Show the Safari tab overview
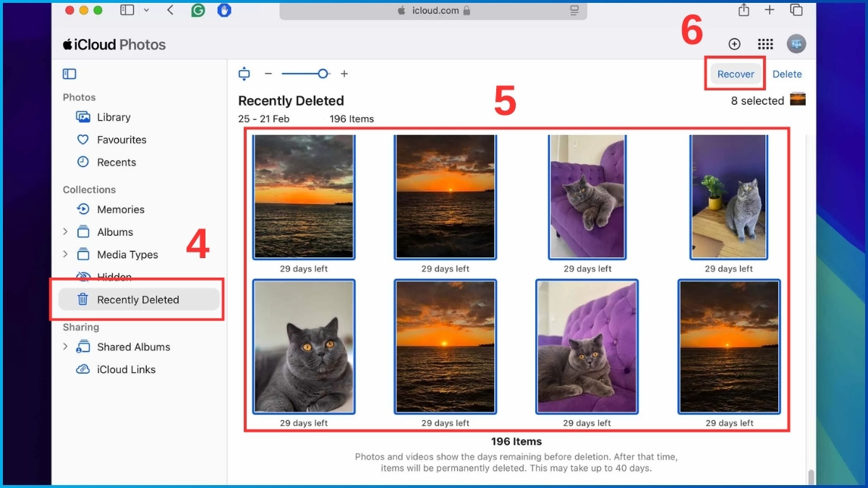The image size is (868, 488). click(796, 10)
